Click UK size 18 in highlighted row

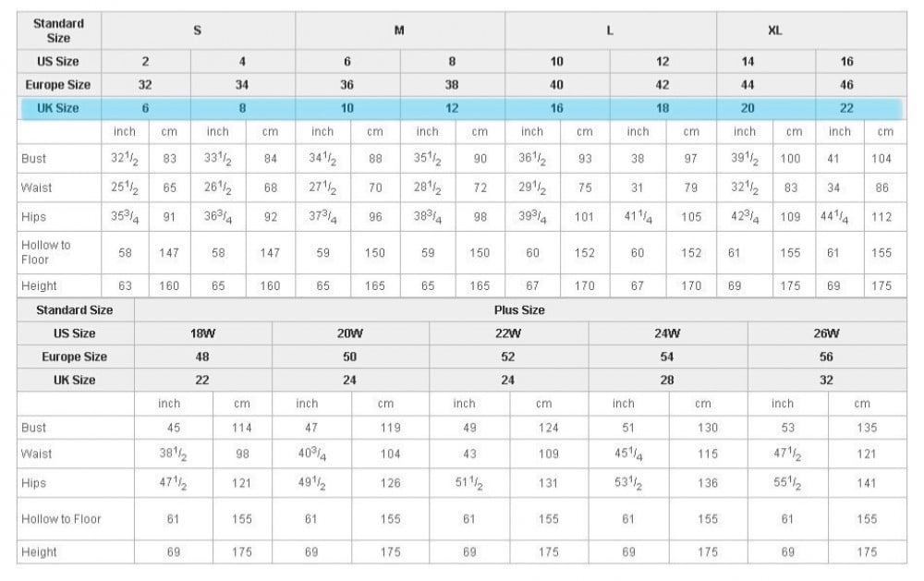point(663,108)
